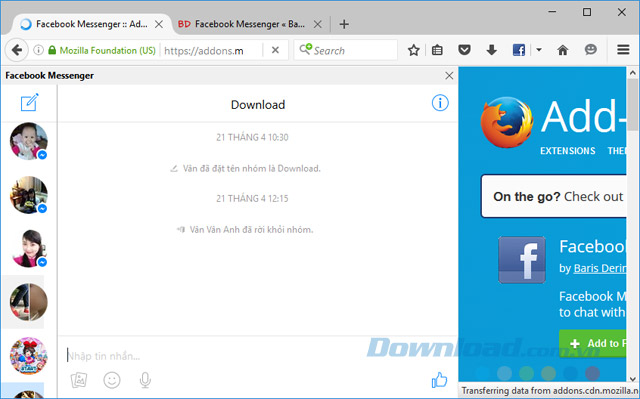Click the Vân Vân Anh đã rời khỏi nhóm message
Screen dimensions: 640x399
(251, 230)
